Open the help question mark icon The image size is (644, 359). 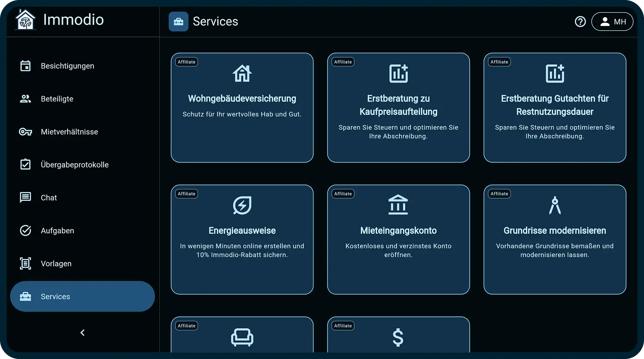click(x=580, y=22)
